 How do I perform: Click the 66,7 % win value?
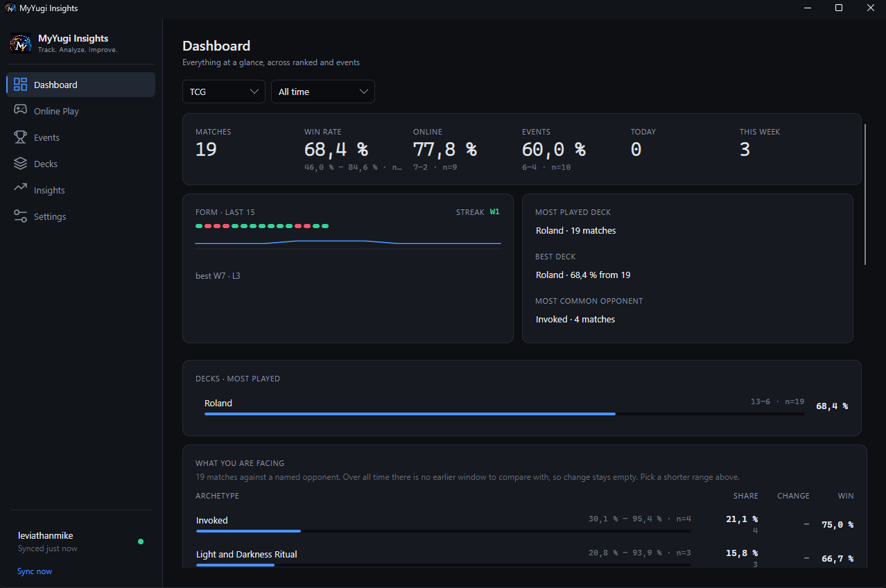[x=837, y=559]
